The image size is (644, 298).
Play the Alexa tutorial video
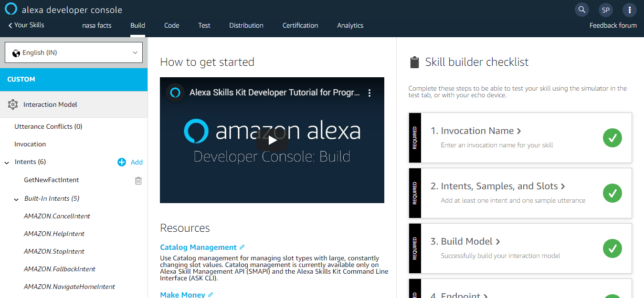(x=272, y=140)
